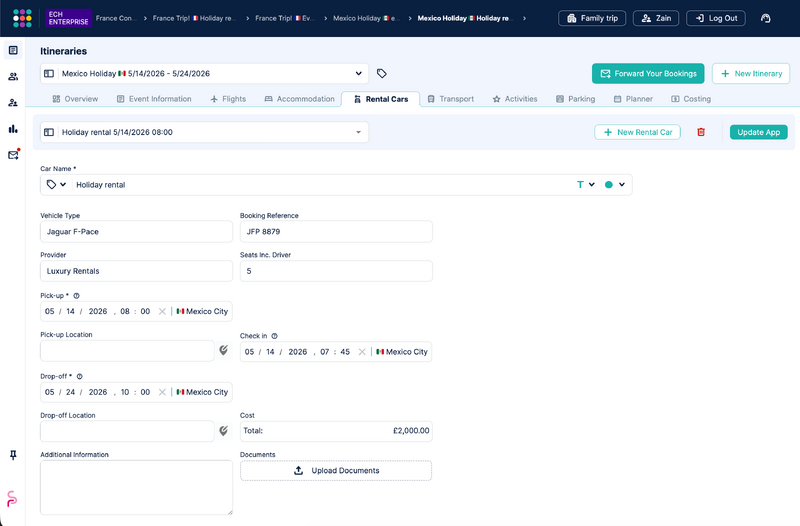
Task: Delete rental car with red trash icon
Action: point(701,132)
